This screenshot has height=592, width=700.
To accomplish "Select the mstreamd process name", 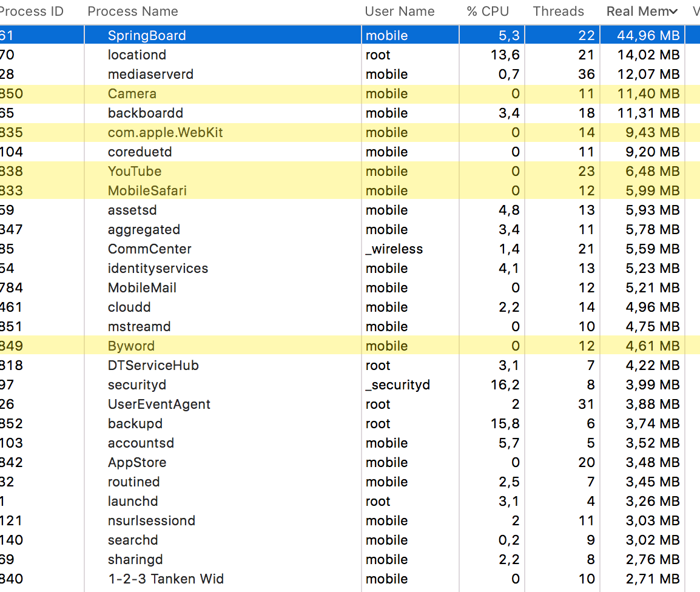I will [x=140, y=327].
